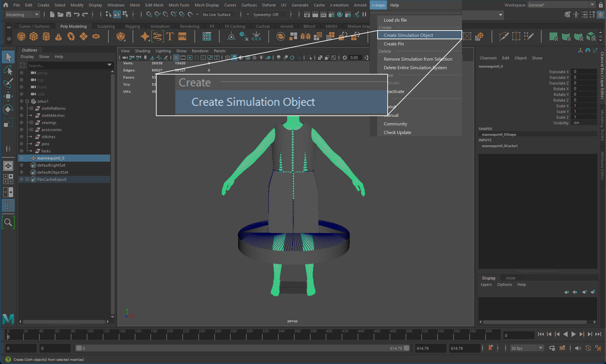Expand the sewings node in Outliner
The width and height of the screenshot is (606, 364).
(31, 122)
